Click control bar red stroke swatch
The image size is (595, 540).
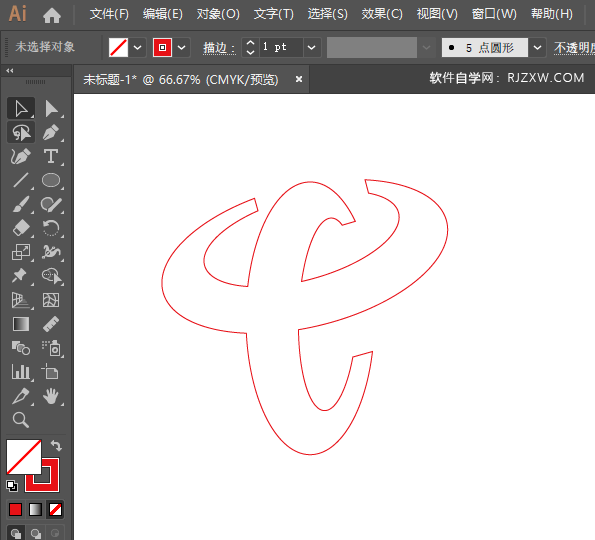point(162,48)
